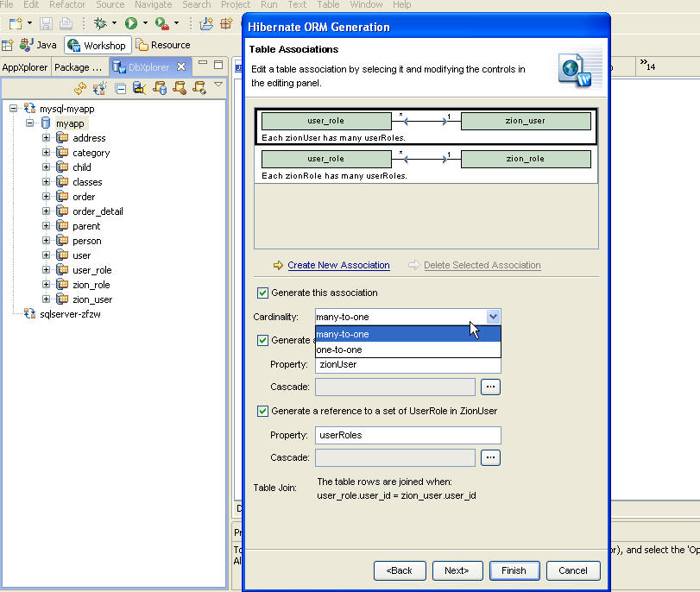Select the user_role to zion_role association

[x=426, y=164]
